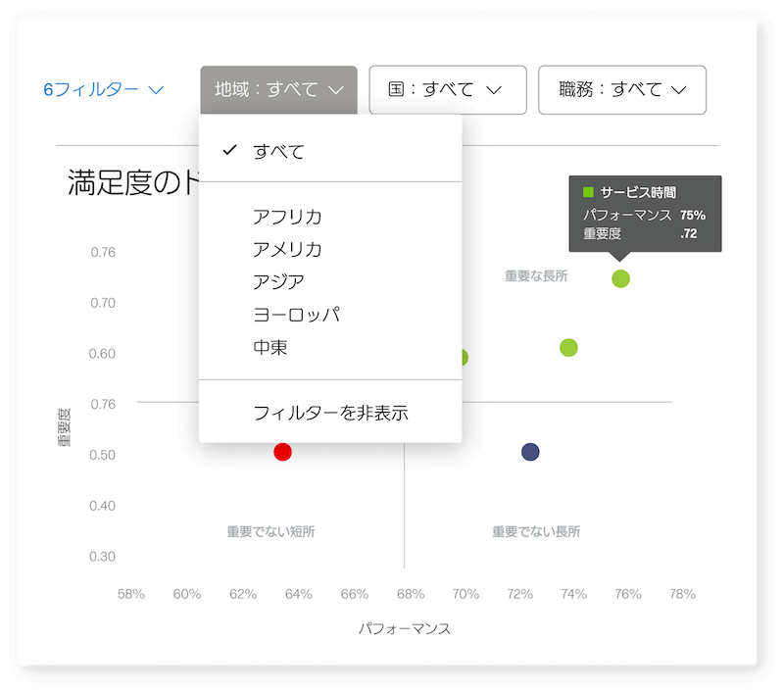Click the green point under サービス時間 tooltip

(x=620, y=278)
